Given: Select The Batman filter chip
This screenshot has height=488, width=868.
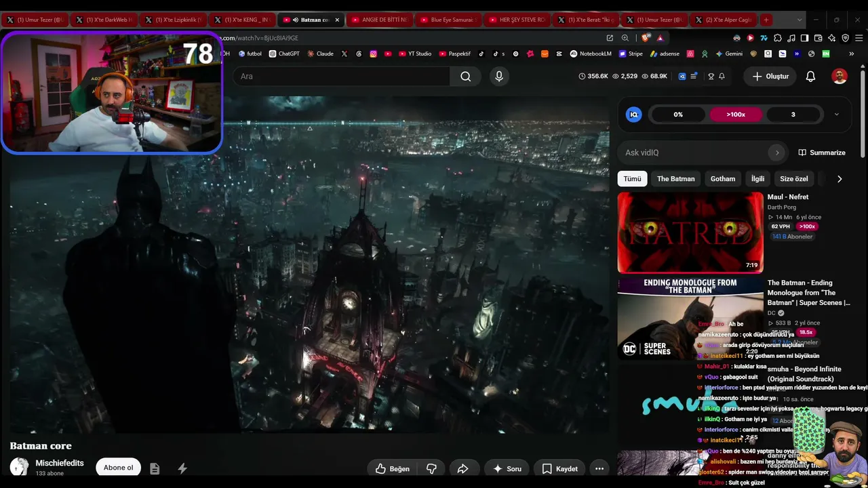Looking at the screenshot, I should tap(675, 179).
